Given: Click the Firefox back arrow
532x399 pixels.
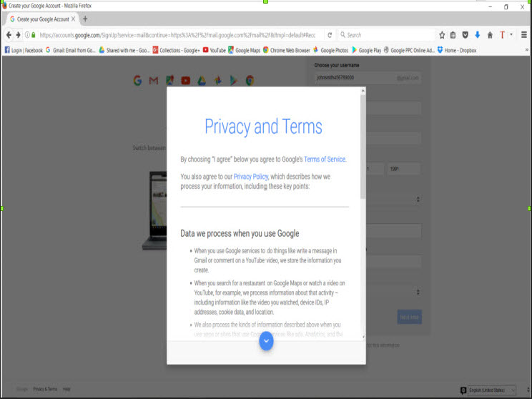Looking at the screenshot, I should [9, 34].
